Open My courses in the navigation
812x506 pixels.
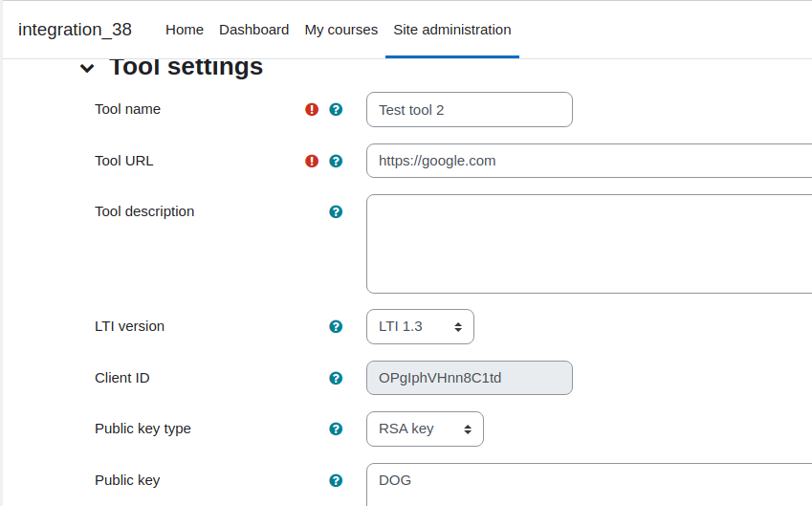340,30
